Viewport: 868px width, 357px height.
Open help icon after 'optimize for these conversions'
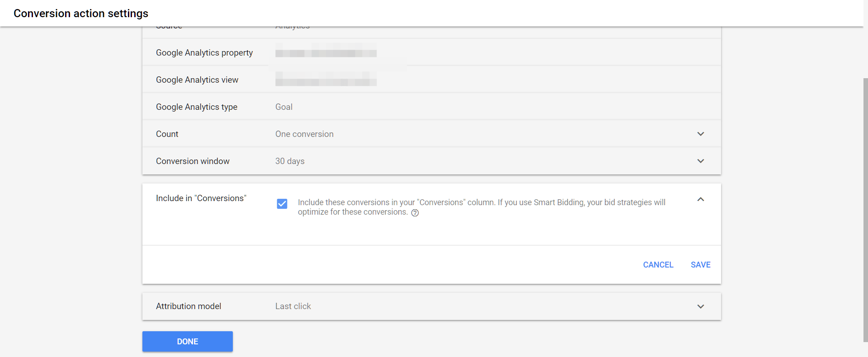pyautogui.click(x=415, y=213)
